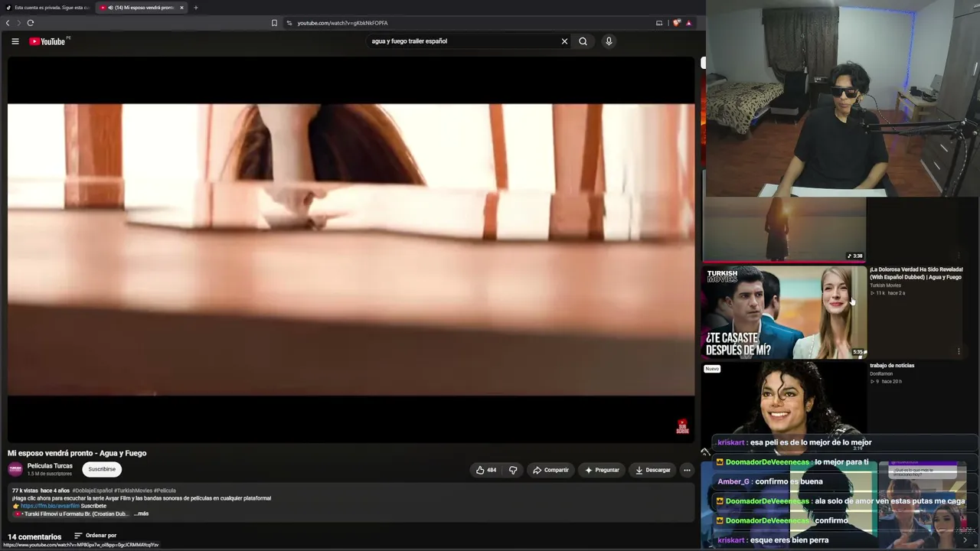
Task: Open the Brave Rewards triangle icon
Action: (688, 23)
